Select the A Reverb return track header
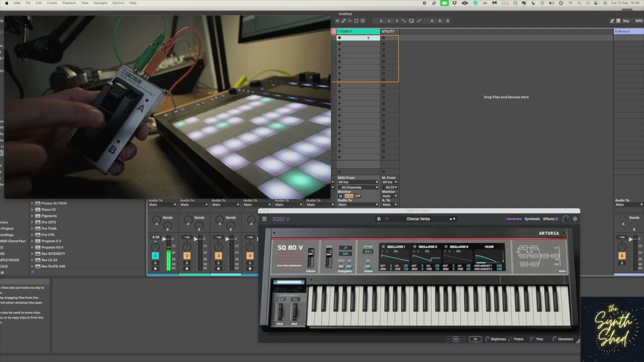The width and height of the screenshot is (644, 362). [x=629, y=31]
